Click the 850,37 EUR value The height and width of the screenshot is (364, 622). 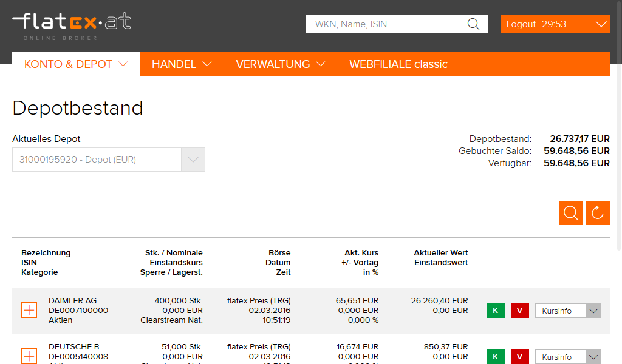[x=446, y=346]
